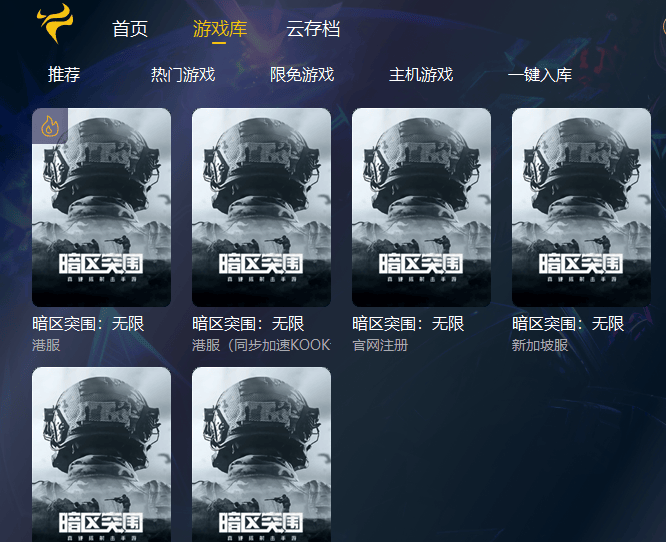
Task: Select the 游戏库 game library tab
Action: point(220,29)
